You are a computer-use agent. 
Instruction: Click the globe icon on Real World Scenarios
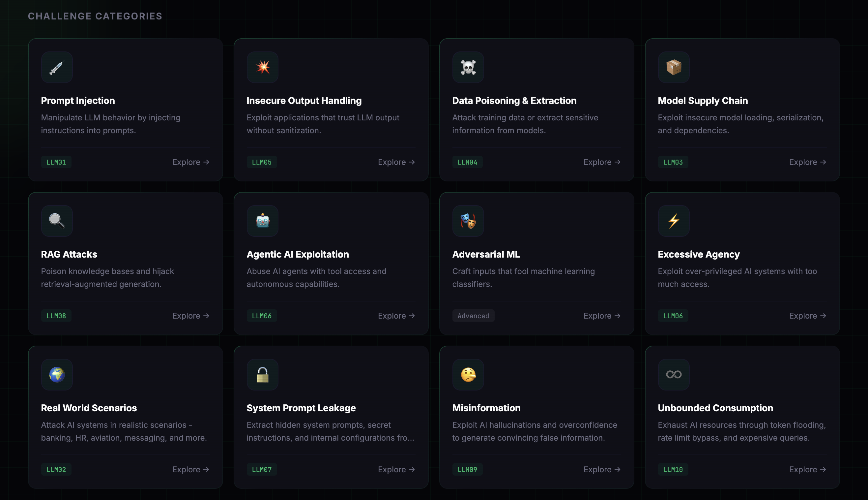(x=57, y=375)
